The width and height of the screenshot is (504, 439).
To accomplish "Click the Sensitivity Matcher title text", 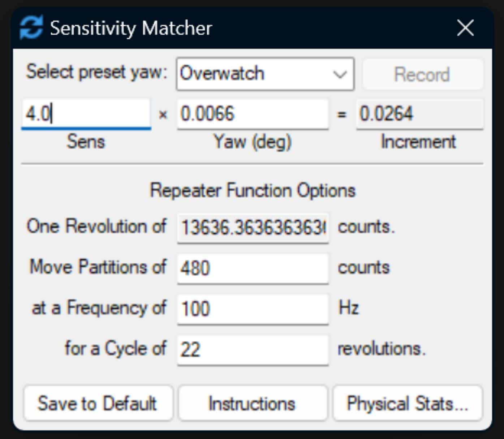I will point(131,28).
